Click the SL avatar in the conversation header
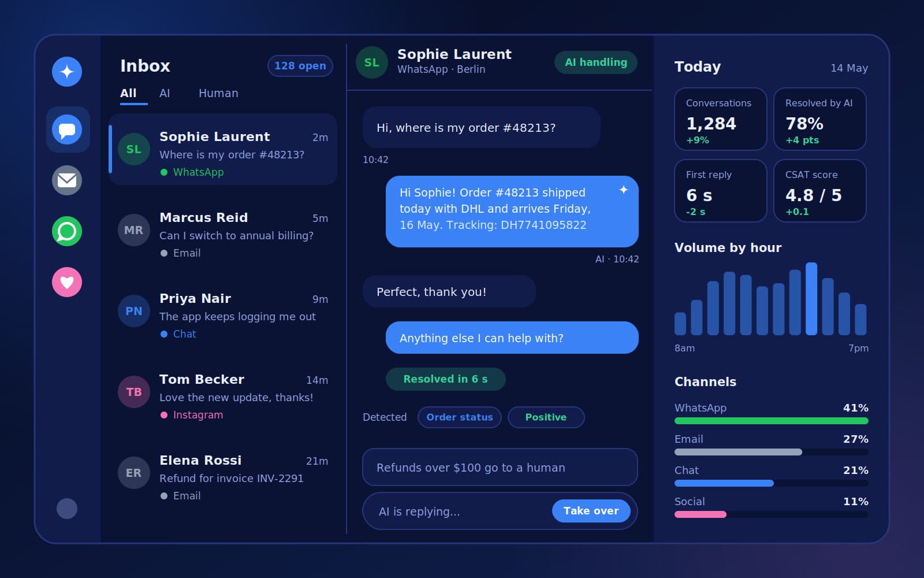The width and height of the screenshot is (924, 578). [x=372, y=62]
